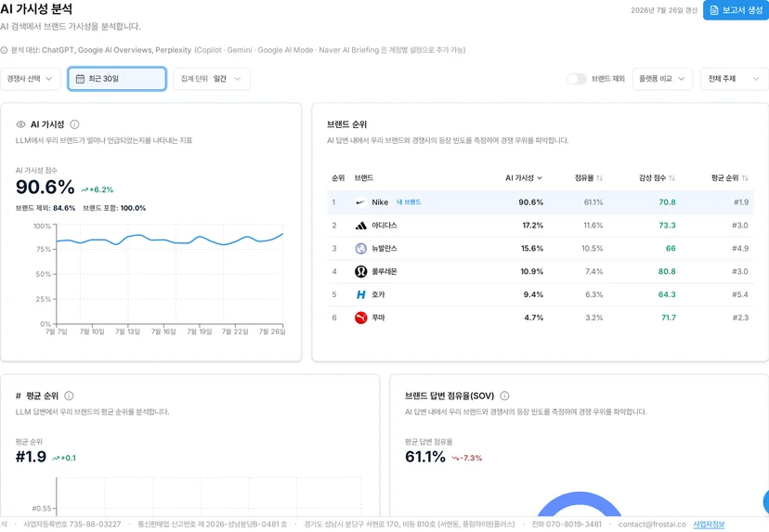Click the 내 브랜드 tag on Nike row

click(409, 202)
